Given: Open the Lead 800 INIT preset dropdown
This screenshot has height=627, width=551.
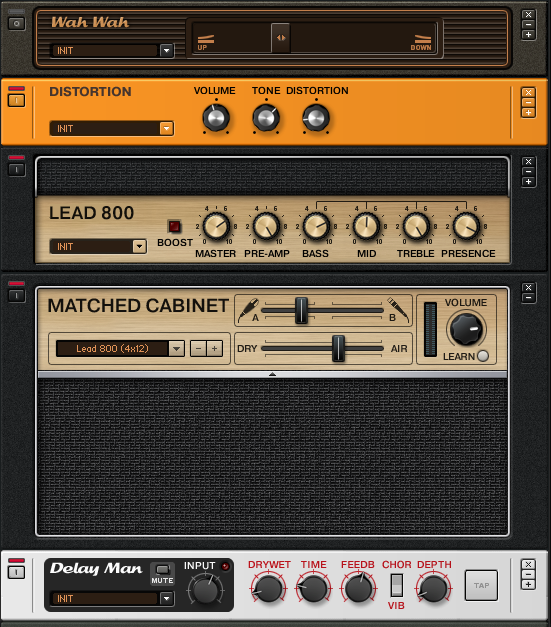Looking at the screenshot, I should pyautogui.click(x=139, y=246).
